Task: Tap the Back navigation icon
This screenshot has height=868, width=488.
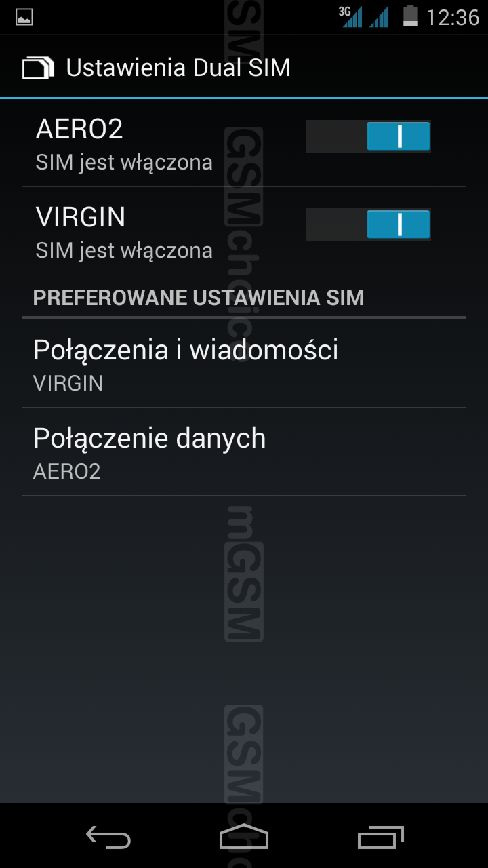Action: pyautogui.click(x=108, y=838)
